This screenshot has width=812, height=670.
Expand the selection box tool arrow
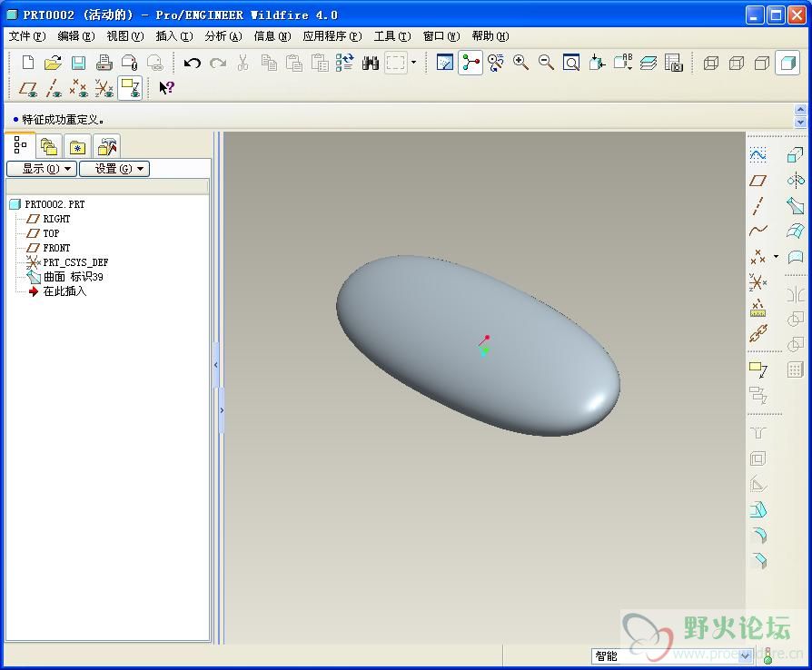(414, 63)
